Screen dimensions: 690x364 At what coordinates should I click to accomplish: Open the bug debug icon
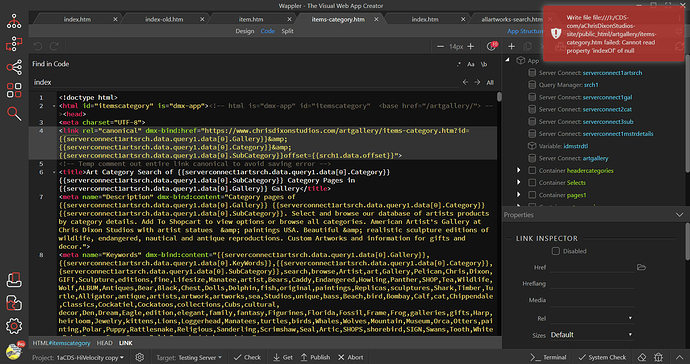659,357
